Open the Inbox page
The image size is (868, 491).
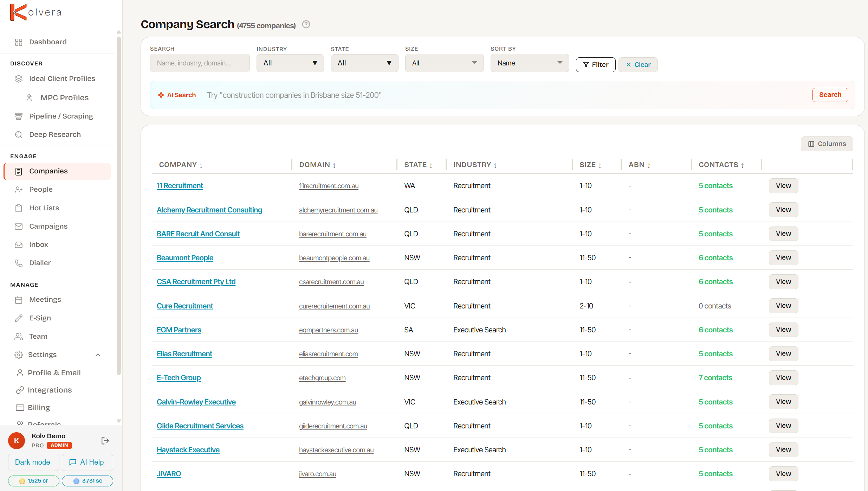point(38,245)
